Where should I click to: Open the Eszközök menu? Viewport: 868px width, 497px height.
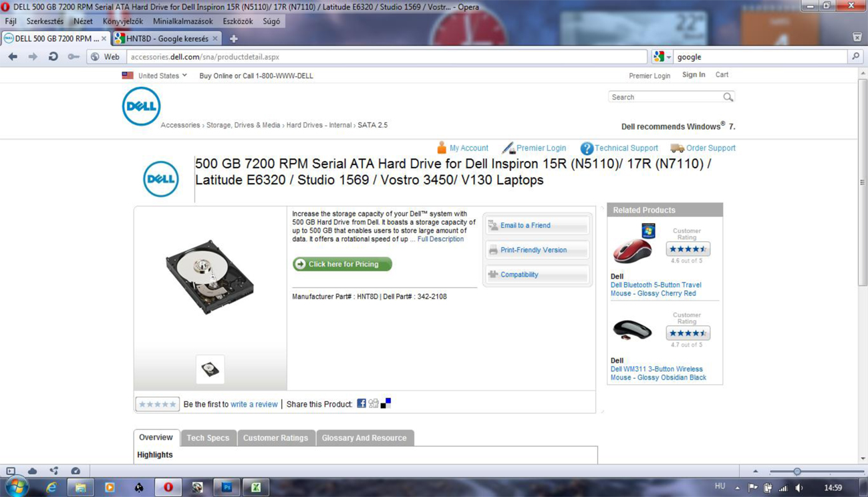tap(238, 21)
